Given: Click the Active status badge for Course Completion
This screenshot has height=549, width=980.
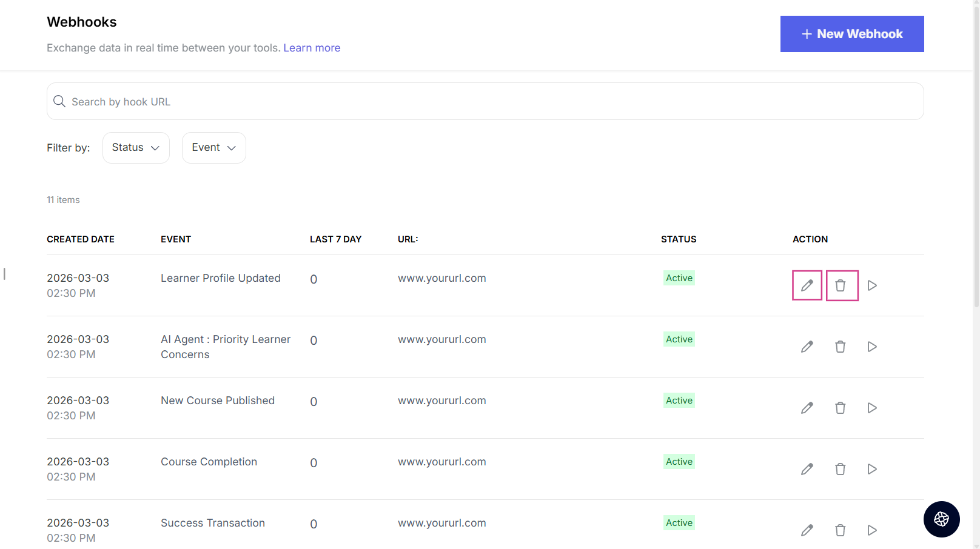Looking at the screenshot, I should (x=679, y=462).
